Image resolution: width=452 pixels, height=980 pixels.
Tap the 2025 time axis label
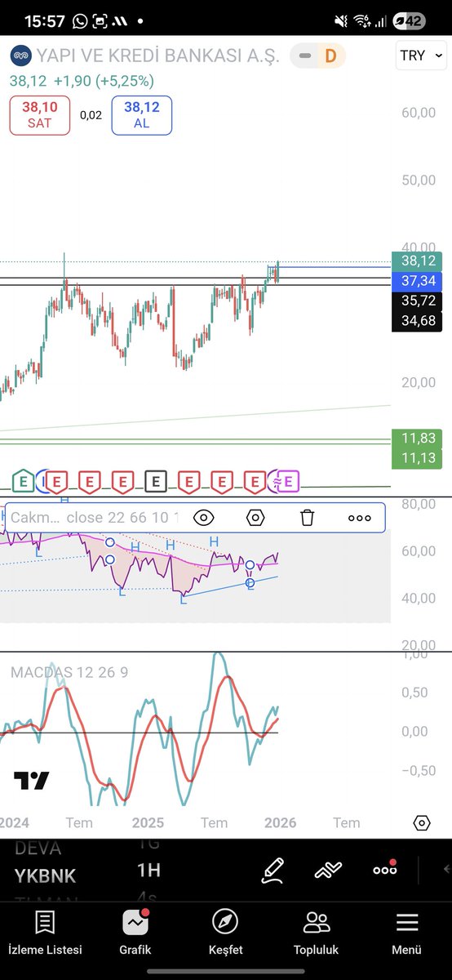tap(148, 822)
